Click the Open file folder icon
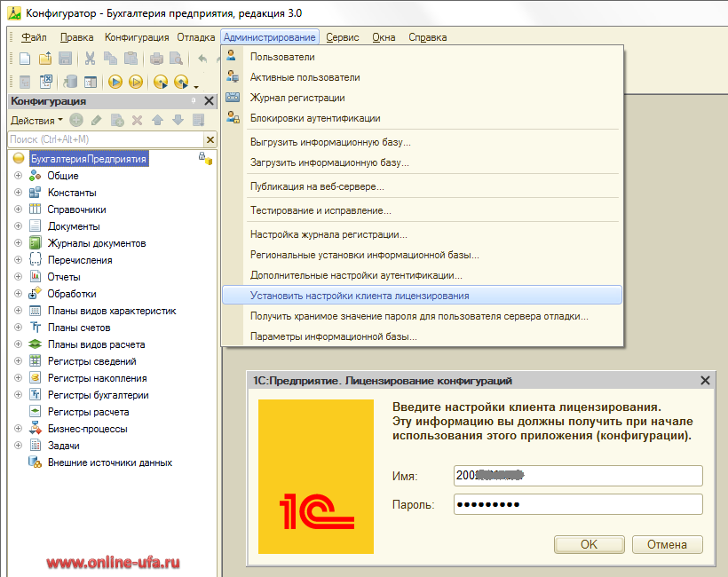 click(45, 59)
